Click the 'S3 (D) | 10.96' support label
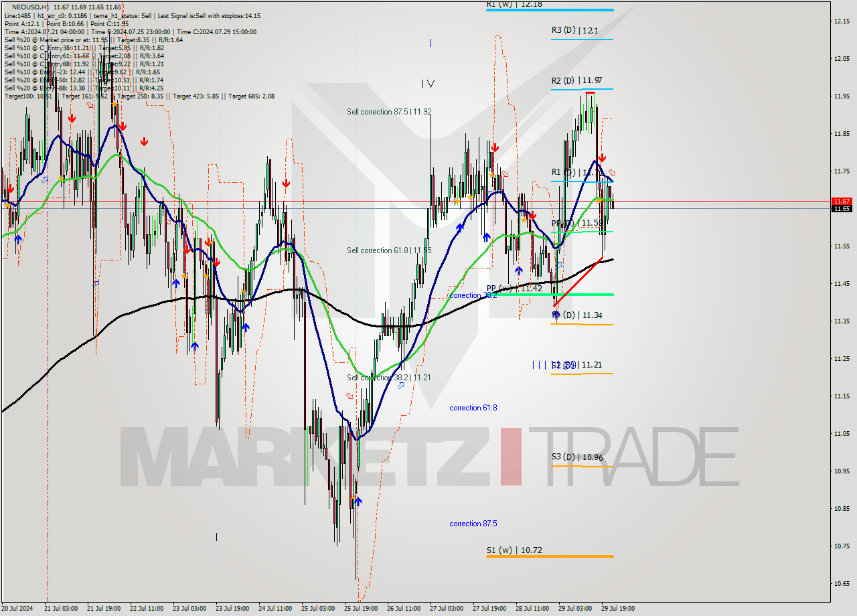Viewport: 857px width, 616px height. 577,457
